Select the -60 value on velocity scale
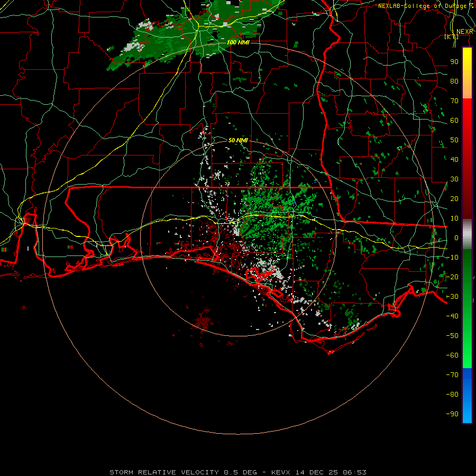Viewport: 476px width, 476px height. click(452, 355)
